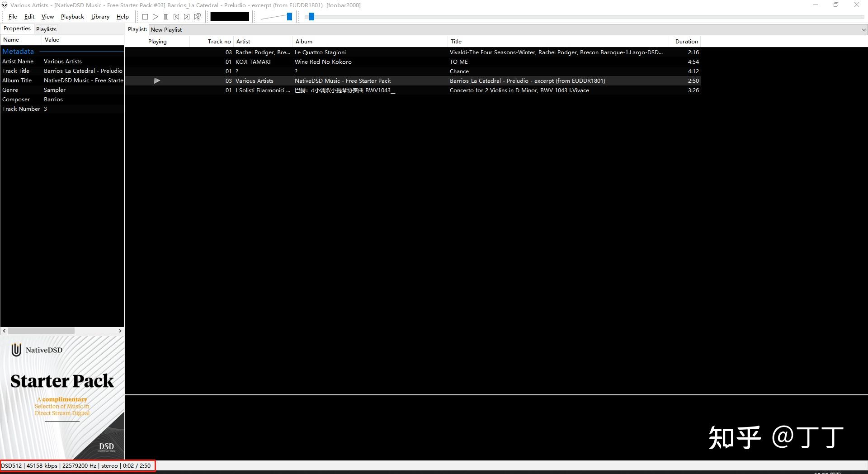
Task: Click the Play toolbar button
Action: coord(156,17)
